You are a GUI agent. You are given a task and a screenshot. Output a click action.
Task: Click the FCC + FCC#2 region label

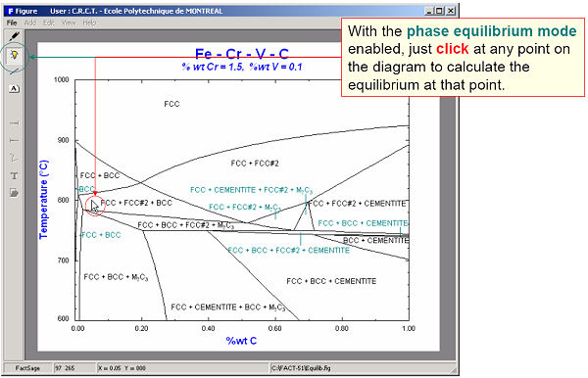point(255,164)
